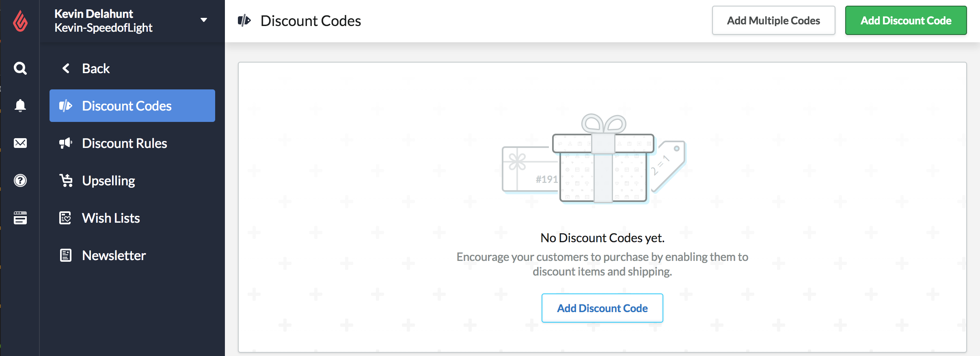
Task: Go back using the Back chevron
Action: point(65,68)
